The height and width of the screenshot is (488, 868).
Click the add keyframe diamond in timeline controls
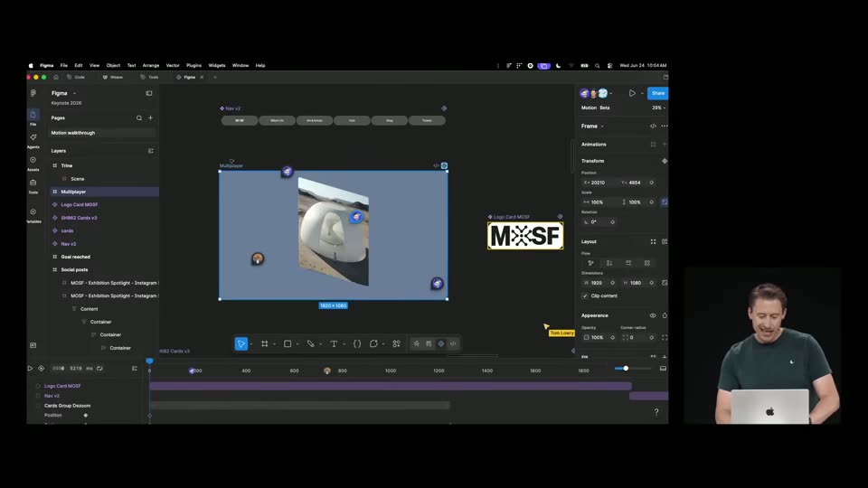coord(41,368)
